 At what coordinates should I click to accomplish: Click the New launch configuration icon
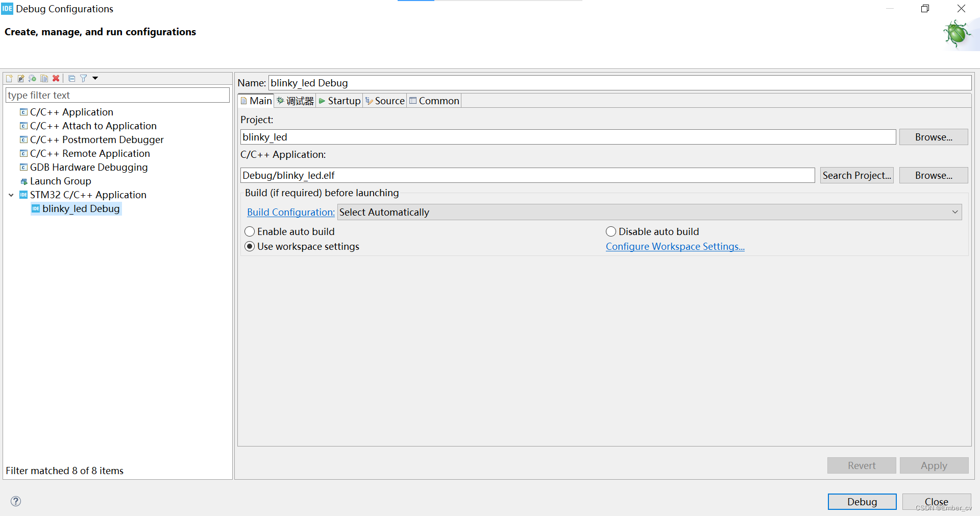[9, 78]
